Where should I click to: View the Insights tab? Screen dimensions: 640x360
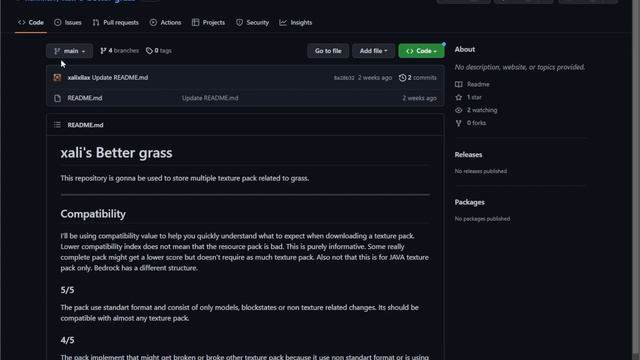tap(296, 22)
